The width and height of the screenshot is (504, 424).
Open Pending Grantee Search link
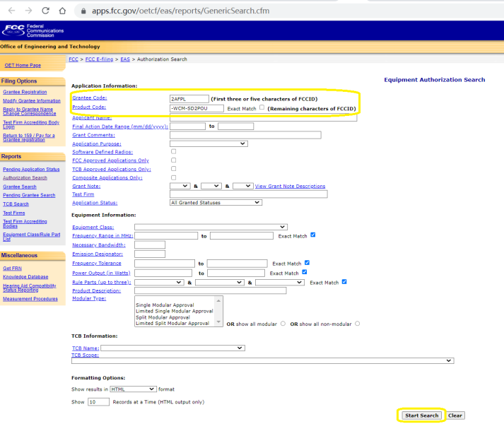pyautogui.click(x=29, y=195)
